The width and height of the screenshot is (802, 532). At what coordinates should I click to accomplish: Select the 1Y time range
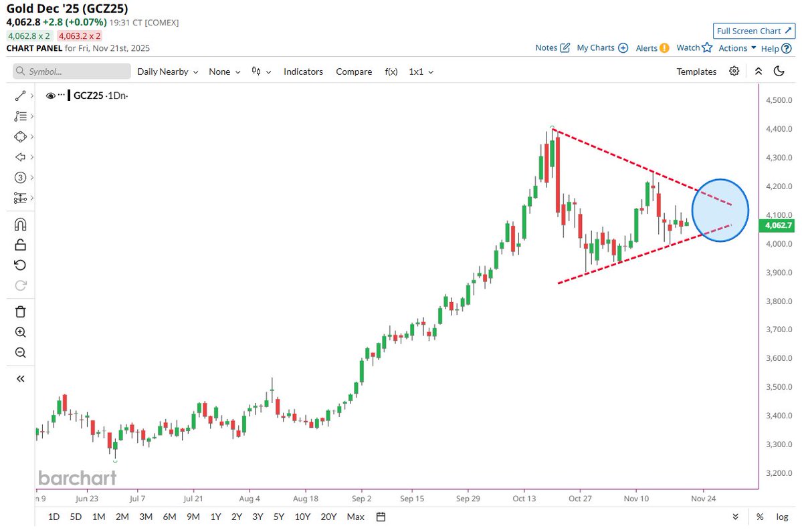216,517
